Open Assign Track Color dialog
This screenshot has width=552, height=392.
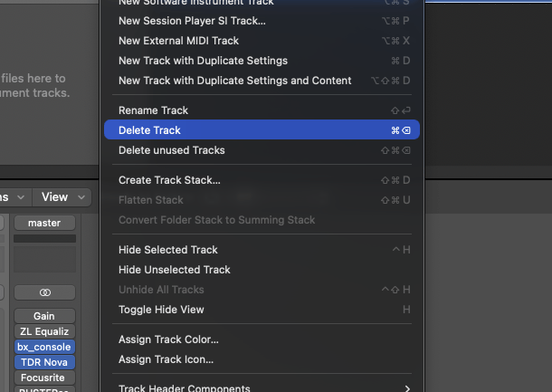point(262,339)
